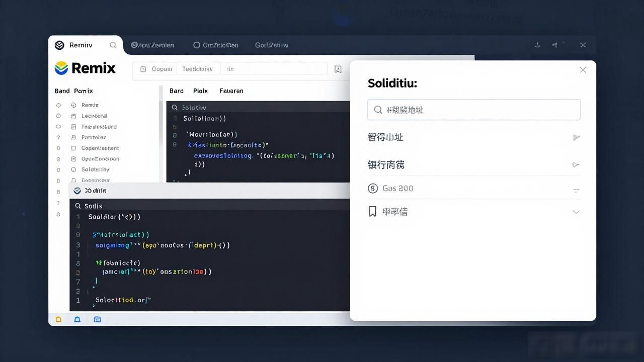
Task: Select the Solateriry sidebar item
Action: 95,169
